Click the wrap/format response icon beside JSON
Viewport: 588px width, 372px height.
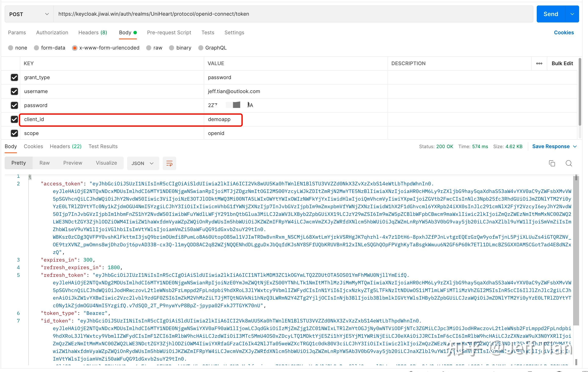(169, 163)
